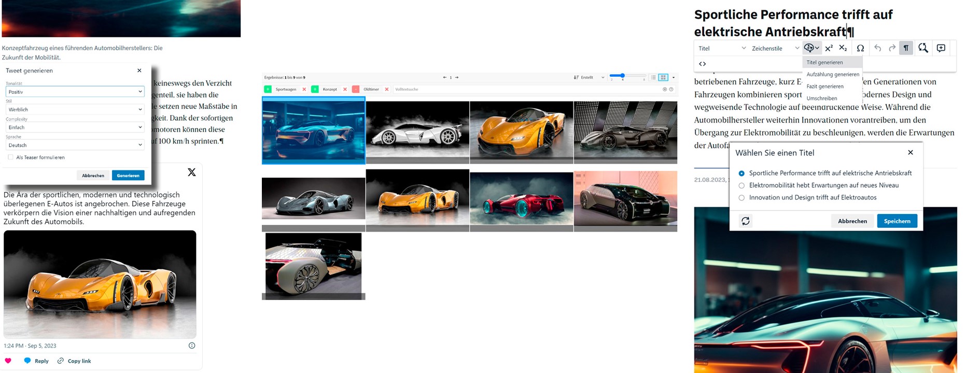Screen dimensions: 980x373
Task: Toggle paragraph marks display icon
Action: tap(906, 48)
